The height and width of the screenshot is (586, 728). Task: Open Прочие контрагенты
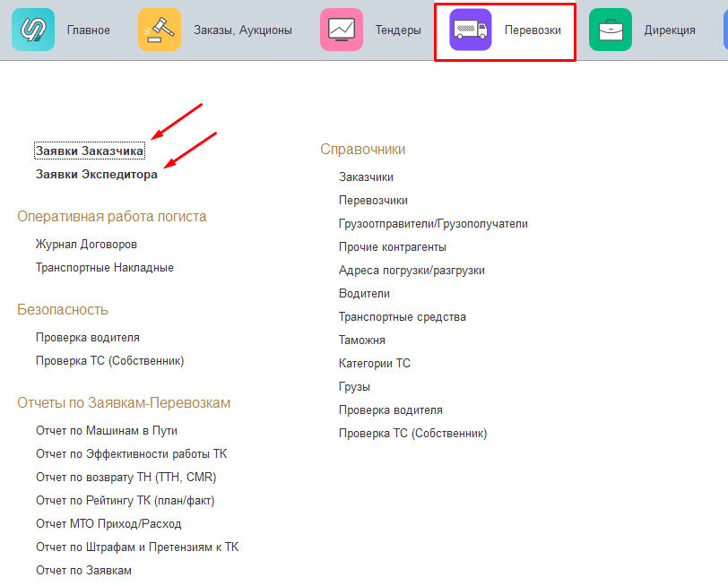[x=393, y=246]
